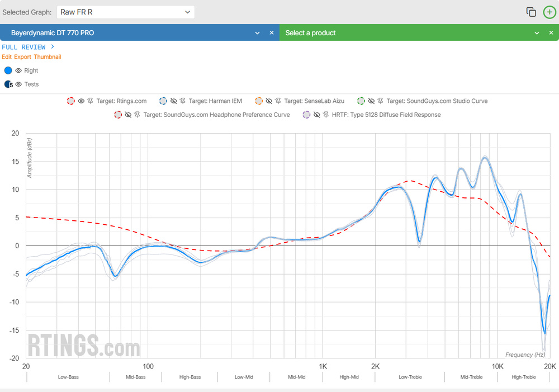This screenshot has width=559, height=392.
Task: Expand the Select a product dropdown
Action: [x=537, y=33]
